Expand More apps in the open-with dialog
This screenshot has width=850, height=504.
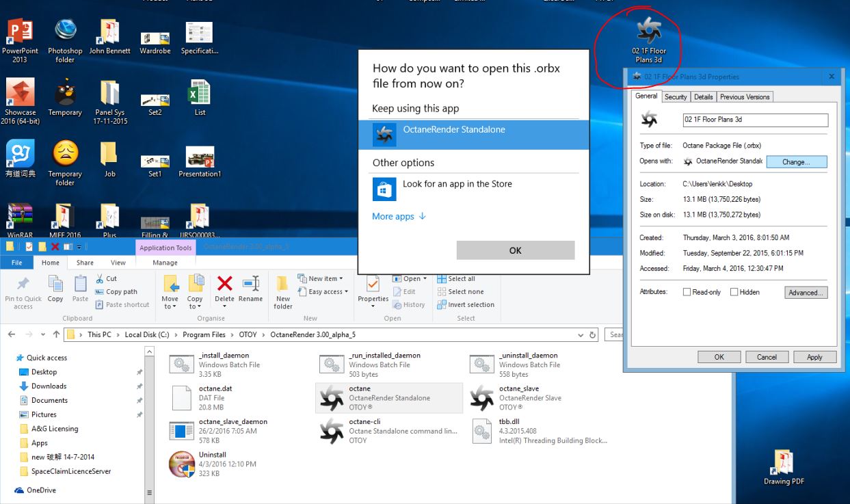(x=399, y=216)
